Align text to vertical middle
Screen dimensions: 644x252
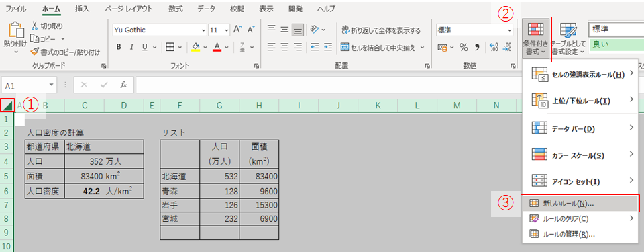(x=284, y=30)
